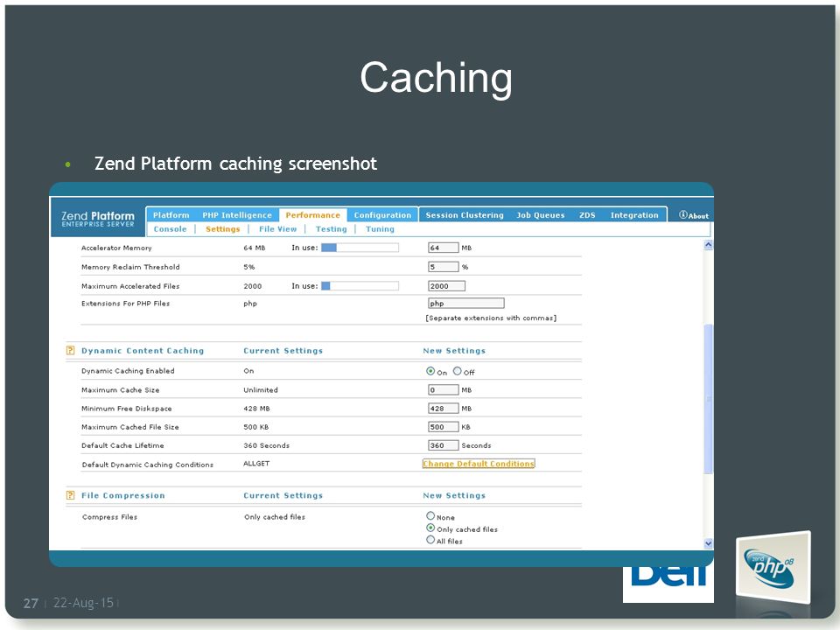Viewport: 840px width, 630px height.
Task: Click the Default Dynamic Caching Conditions label
Action: pos(147,465)
